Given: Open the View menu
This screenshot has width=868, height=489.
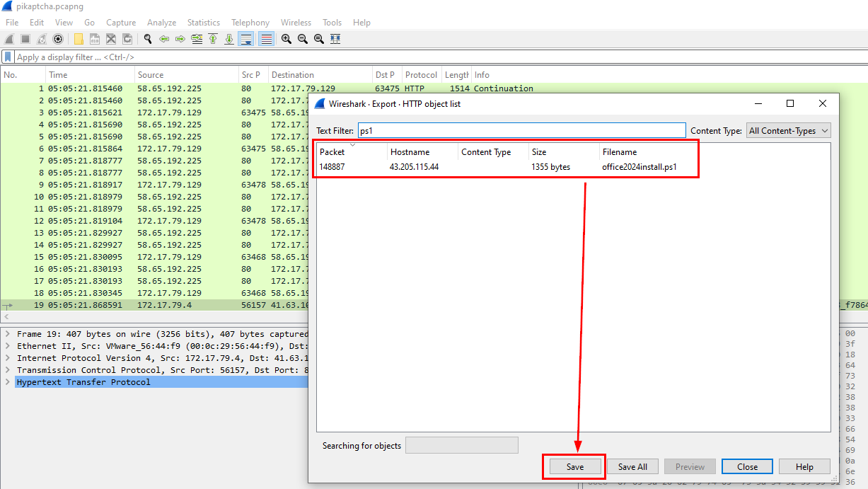Looking at the screenshot, I should coord(64,23).
